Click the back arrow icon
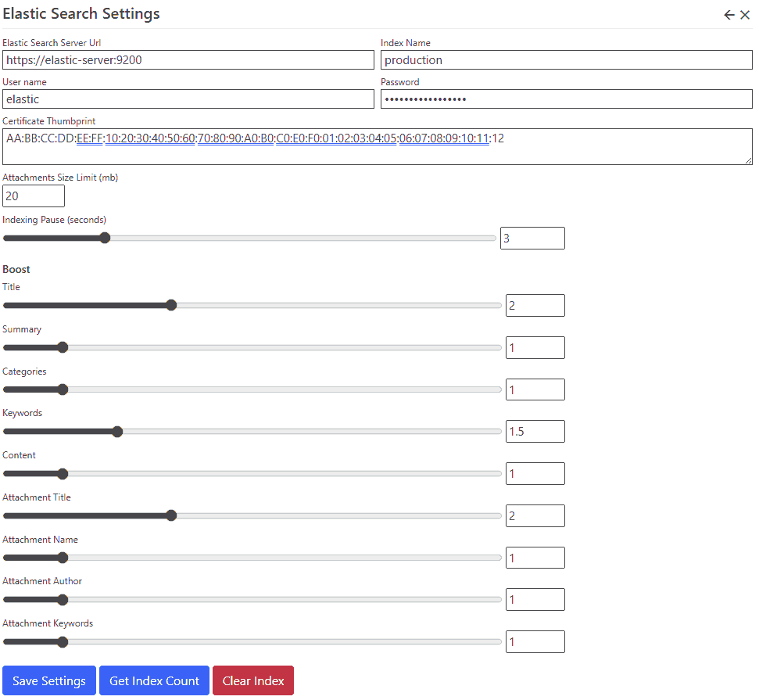Image resolution: width=759 pixels, height=700 pixels. coord(729,14)
